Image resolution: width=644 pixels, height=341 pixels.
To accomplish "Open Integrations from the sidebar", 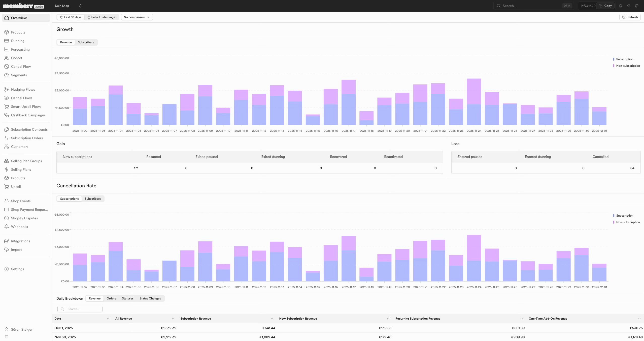I will tap(20, 241).
